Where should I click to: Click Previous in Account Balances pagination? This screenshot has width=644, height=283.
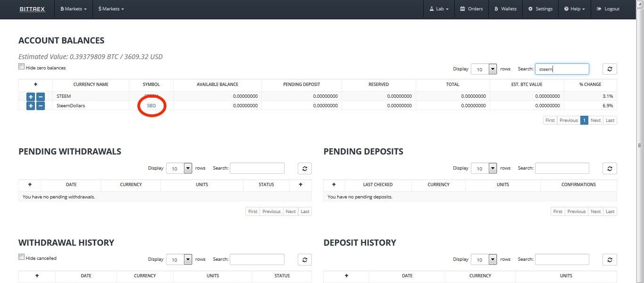click(x=569, y=120)
